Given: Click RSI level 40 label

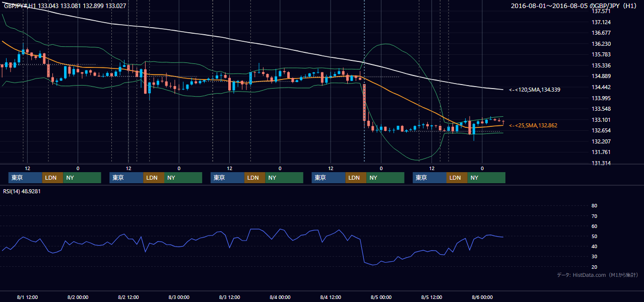Looking at the screenshot, I should (594, 247).
